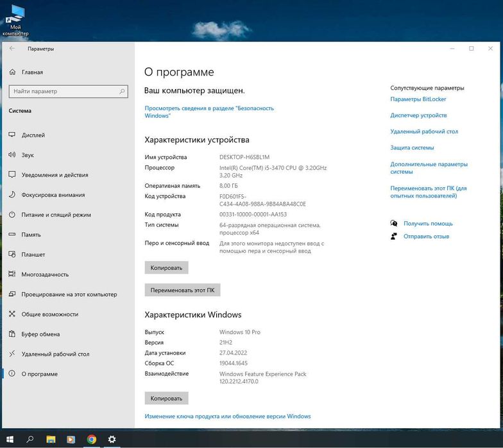Click the Система sidebar heading
The height and width of the screenshot is (448, 503).
(20, 110)
